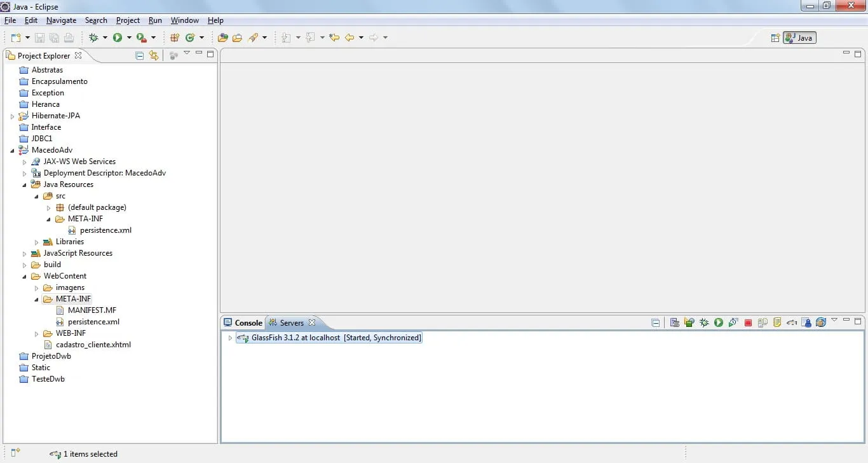Image resolution: width=868 pixels, height=463 pixels.
Task: Open the Back history dropdown arrow
Action: click(361, 38)
